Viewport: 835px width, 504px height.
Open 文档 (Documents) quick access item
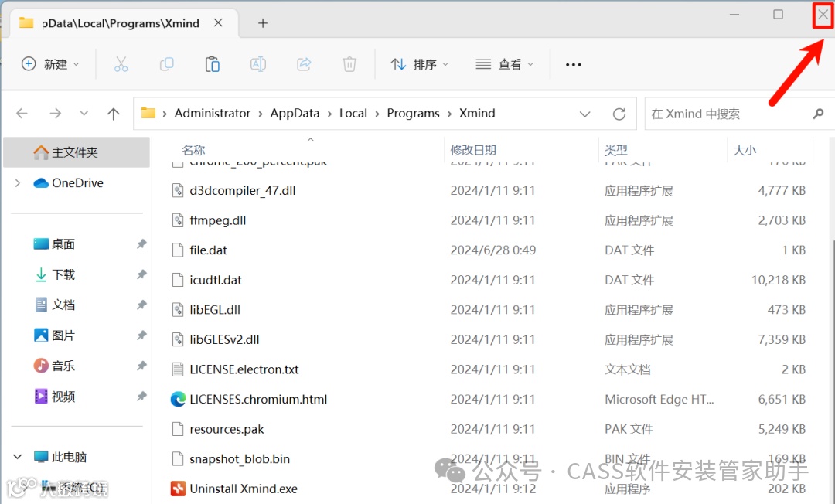click(x=54, y=305)
